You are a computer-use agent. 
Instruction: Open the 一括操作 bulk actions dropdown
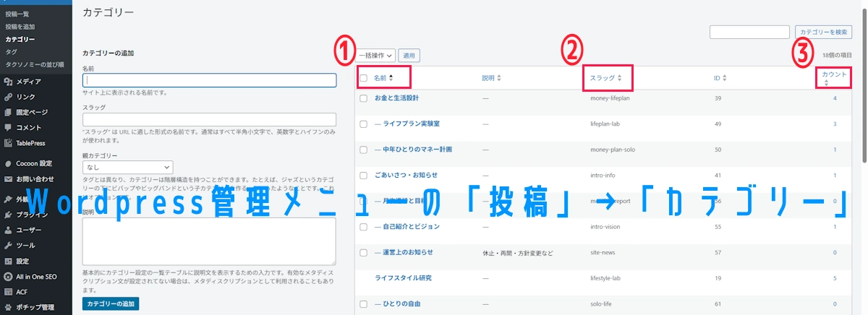tap(375, 55)
